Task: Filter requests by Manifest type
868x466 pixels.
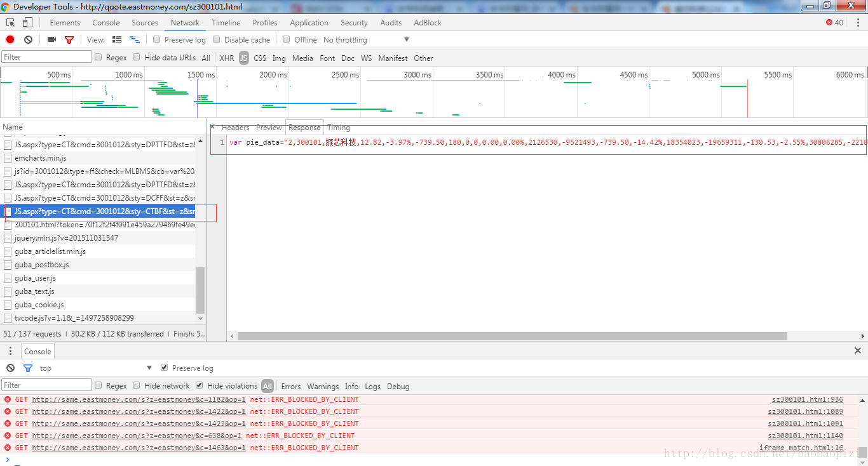Action: coord(393,58)
